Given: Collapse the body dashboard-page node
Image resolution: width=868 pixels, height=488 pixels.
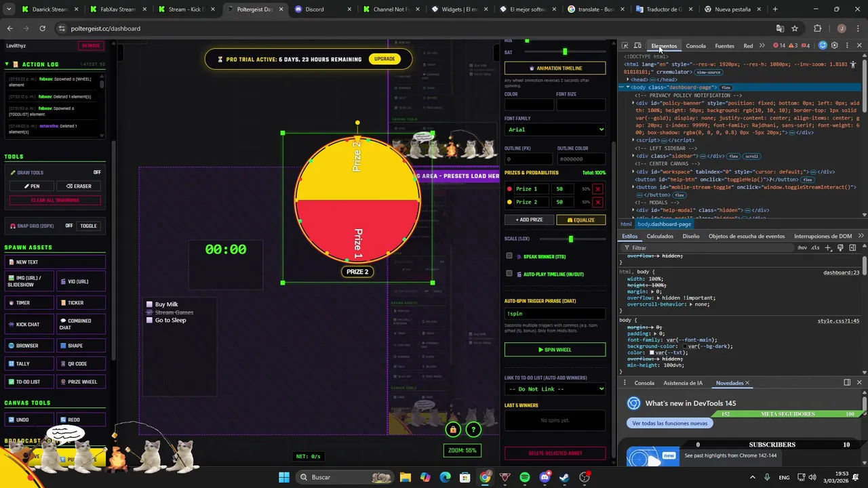Looking at the screenshot, I should [628, 87].
